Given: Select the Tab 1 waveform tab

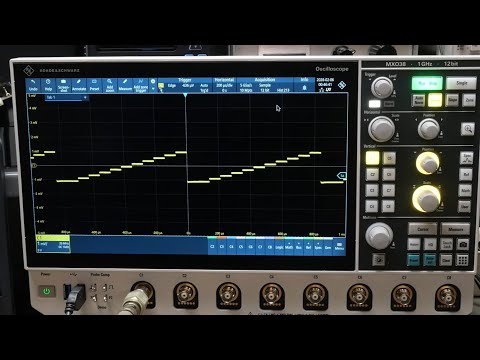Looking at the screenshot, I should (63, 97).
